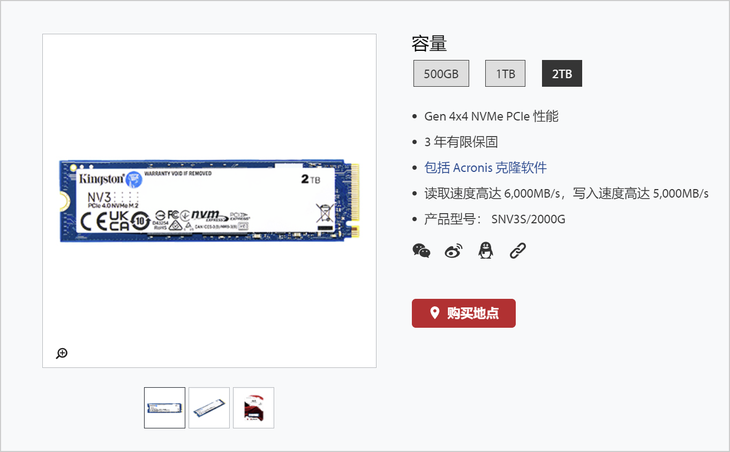Choose the 1TB capacity option
The image size is (730, 452).
[x=505, y=74]
